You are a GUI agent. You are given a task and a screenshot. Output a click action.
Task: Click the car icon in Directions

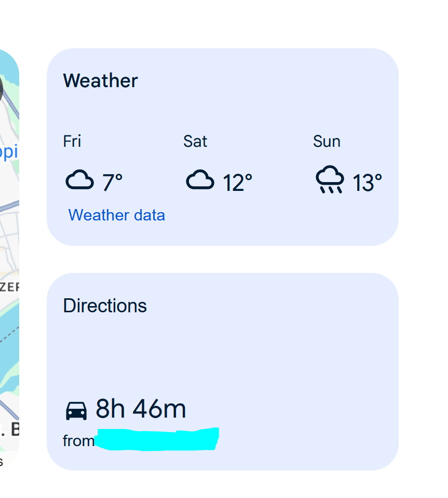point(76,410)
